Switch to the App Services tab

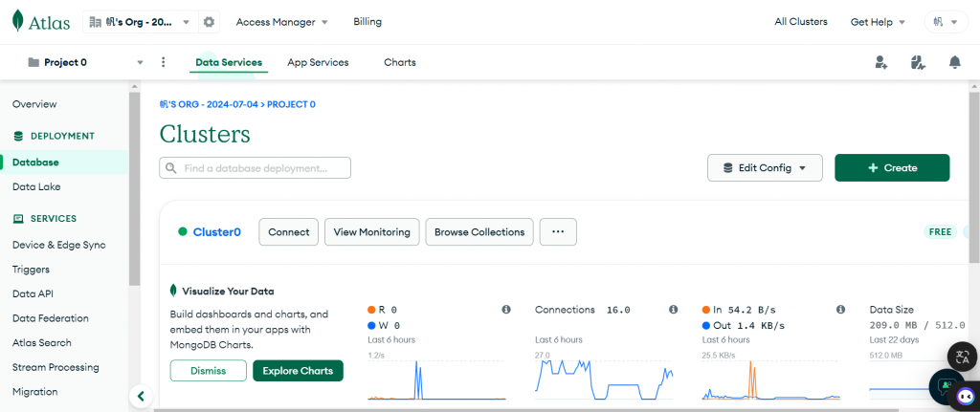(318, 62)
